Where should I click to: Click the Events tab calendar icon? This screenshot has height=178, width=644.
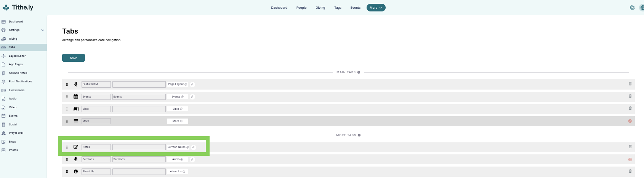pos(76,96)
